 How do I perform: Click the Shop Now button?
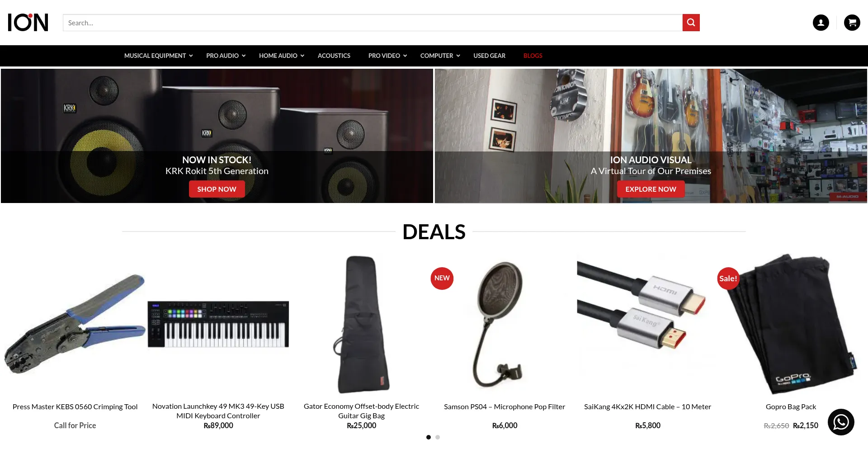click(217, 189)
